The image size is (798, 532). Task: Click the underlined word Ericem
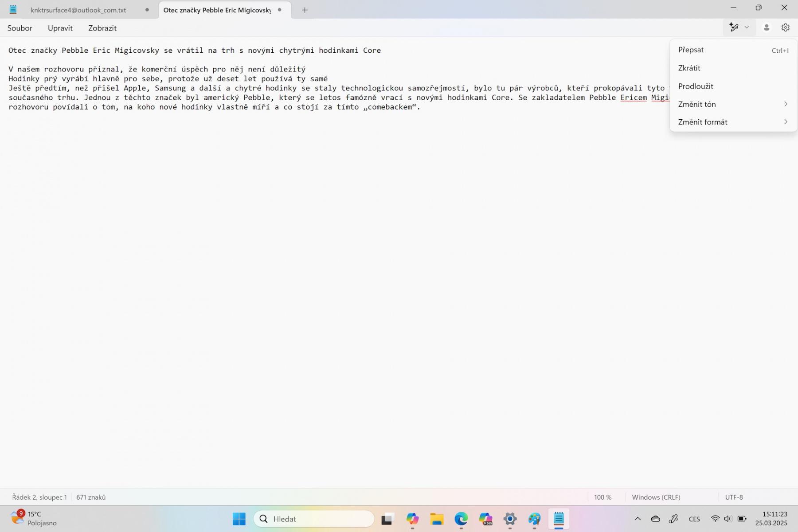click(634, 98)
